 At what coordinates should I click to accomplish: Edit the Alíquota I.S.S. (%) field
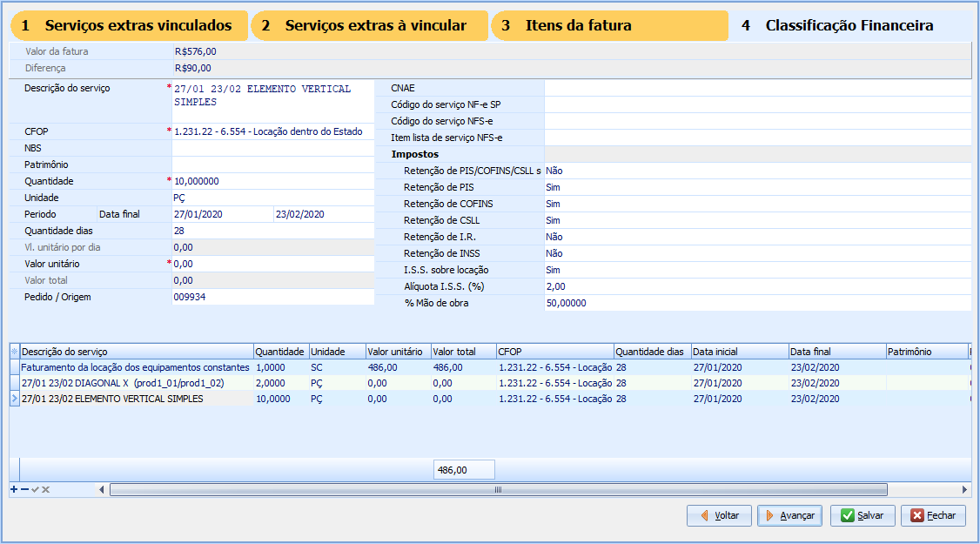point(757,286)
